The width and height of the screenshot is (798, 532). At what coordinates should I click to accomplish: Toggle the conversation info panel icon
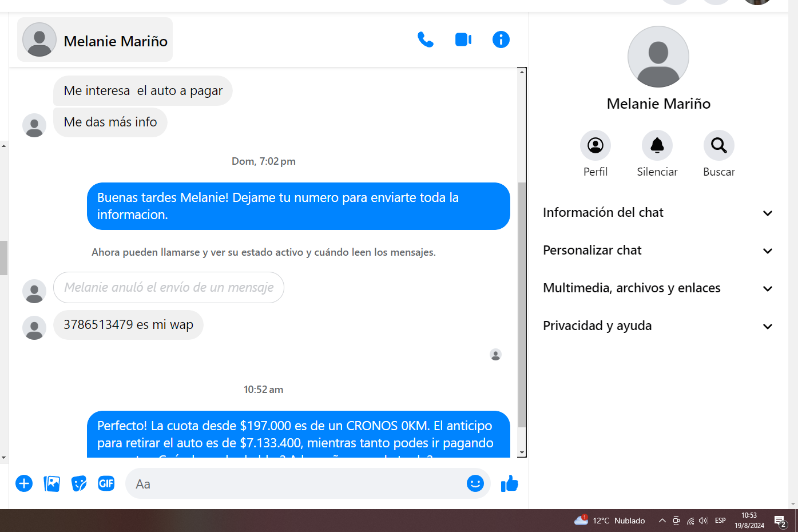pos(501,39)
